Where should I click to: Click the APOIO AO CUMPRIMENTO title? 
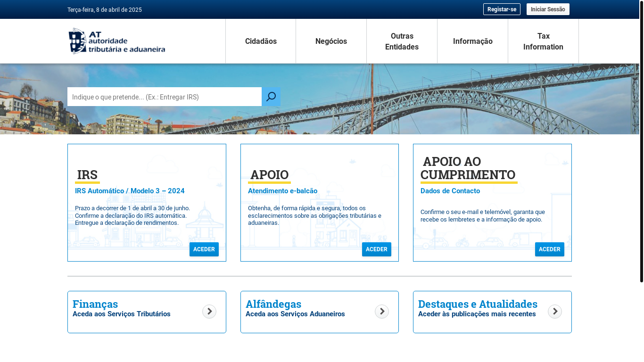click(x=469, y=168)
